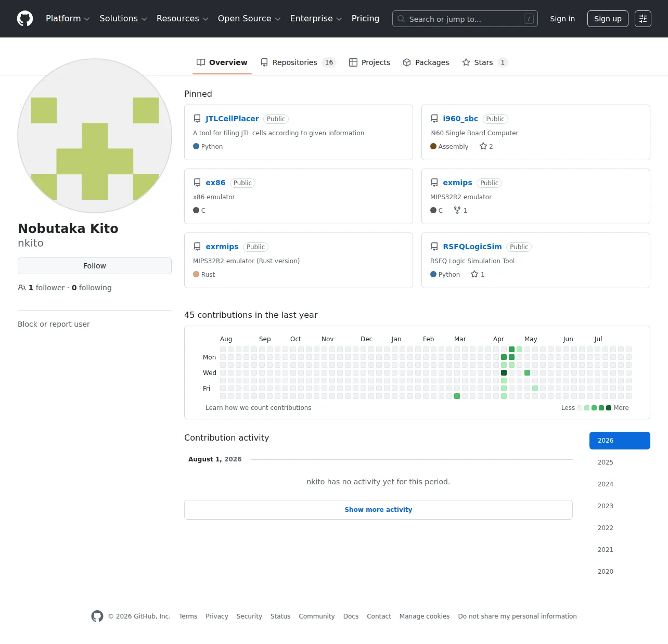Screen dimensions: 668x644
Task: Switch to the Packages tab
Action: [x=426, y=62]
